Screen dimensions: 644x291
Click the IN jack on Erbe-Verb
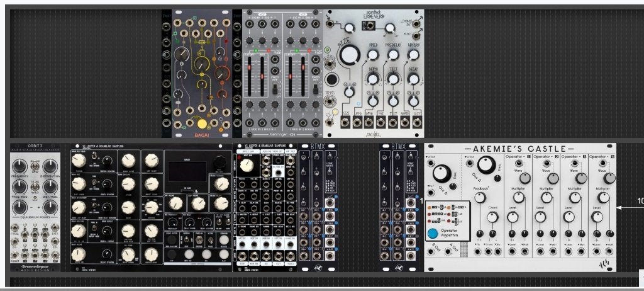click(330, 24)
